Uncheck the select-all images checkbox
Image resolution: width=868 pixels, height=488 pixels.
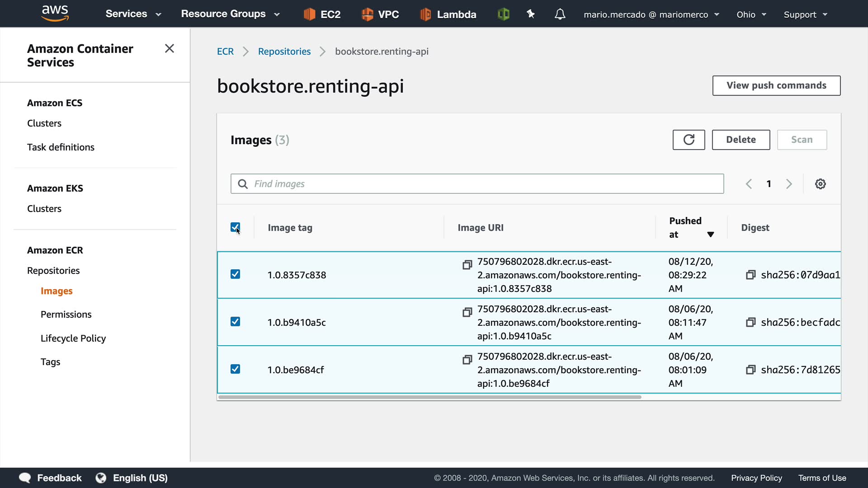235,227
